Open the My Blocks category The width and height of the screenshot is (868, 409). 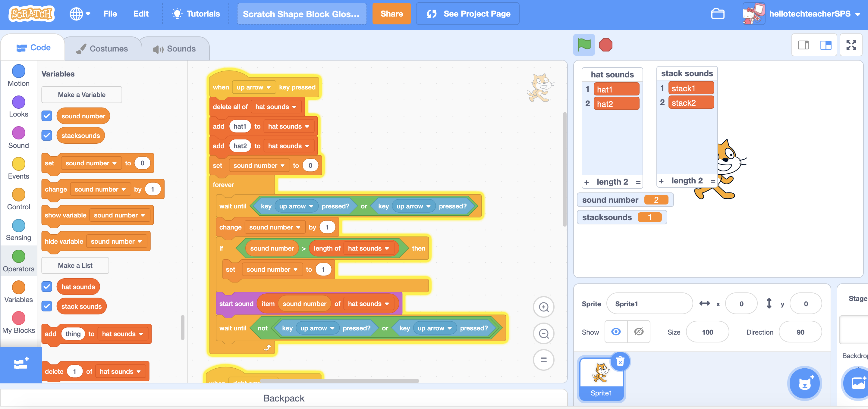click(18, 318)
